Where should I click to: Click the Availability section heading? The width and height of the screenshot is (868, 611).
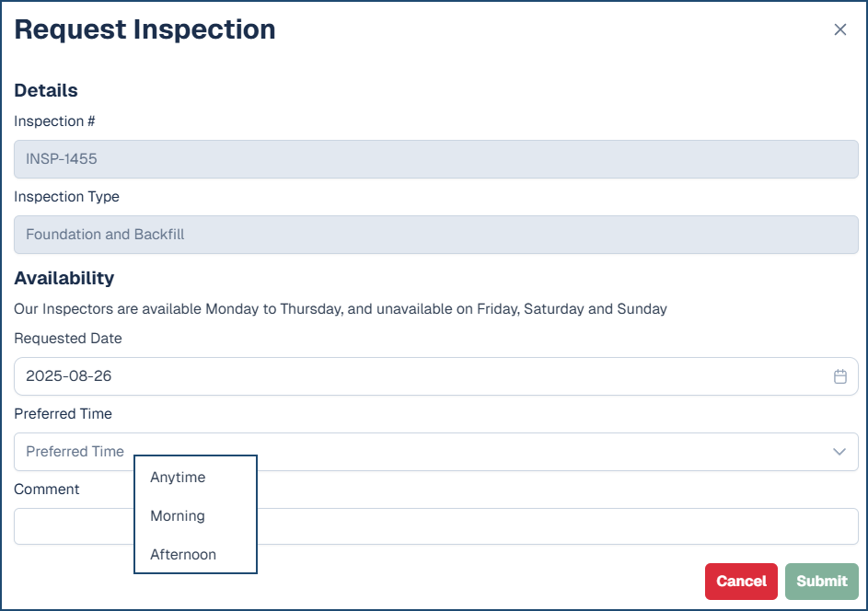click(64, 278)
